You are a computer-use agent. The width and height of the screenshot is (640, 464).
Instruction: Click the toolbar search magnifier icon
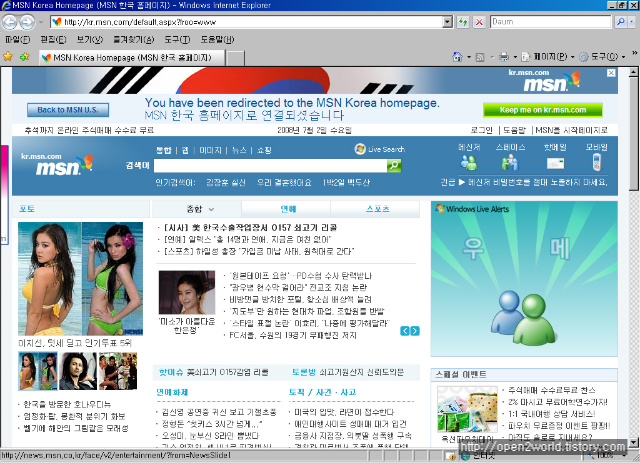coord(621,22)
